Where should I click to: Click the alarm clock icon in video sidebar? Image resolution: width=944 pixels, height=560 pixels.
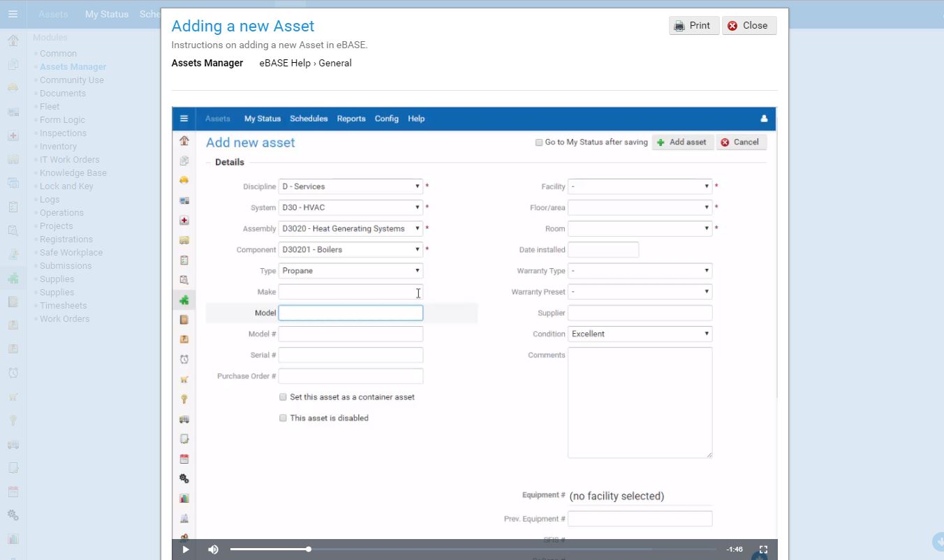pyautogui.click(x=184, y=360)
